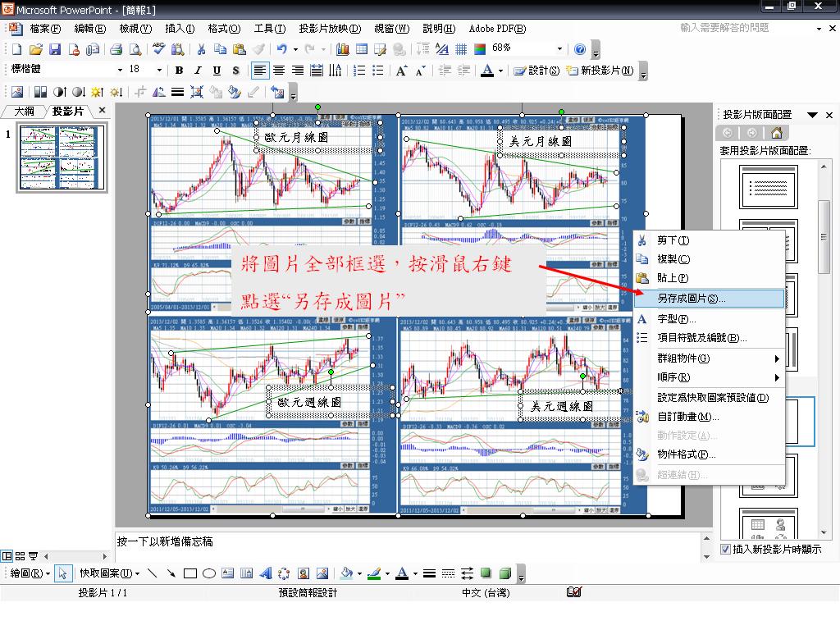Toggle Underline formatting button
This screenshot has height=630, width=840.
coord(217,71)
